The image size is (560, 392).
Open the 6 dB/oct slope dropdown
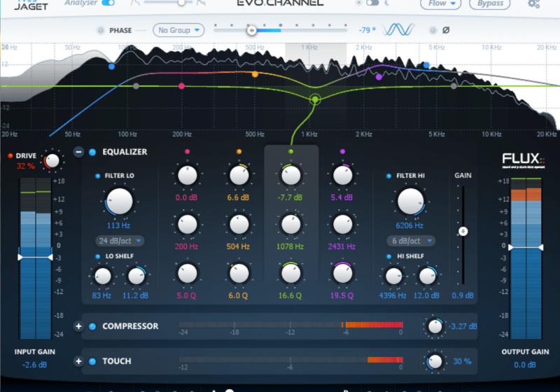[x=411, y=241]
